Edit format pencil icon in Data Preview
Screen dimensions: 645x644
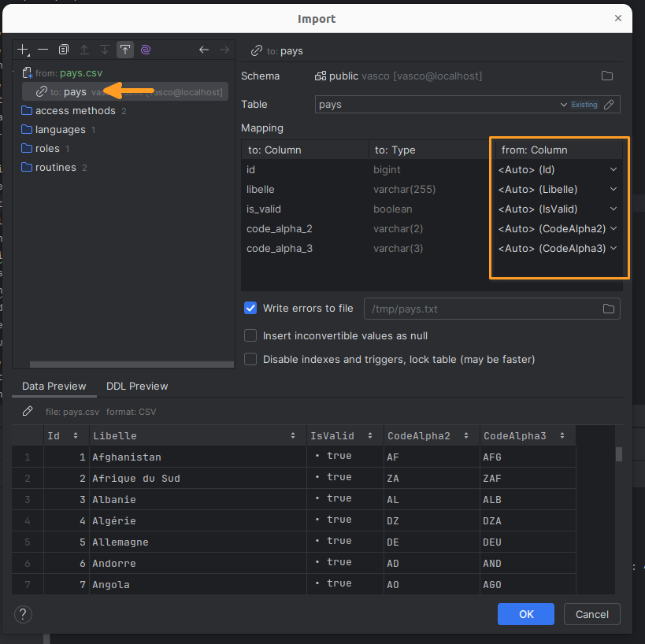coord(28,411)
